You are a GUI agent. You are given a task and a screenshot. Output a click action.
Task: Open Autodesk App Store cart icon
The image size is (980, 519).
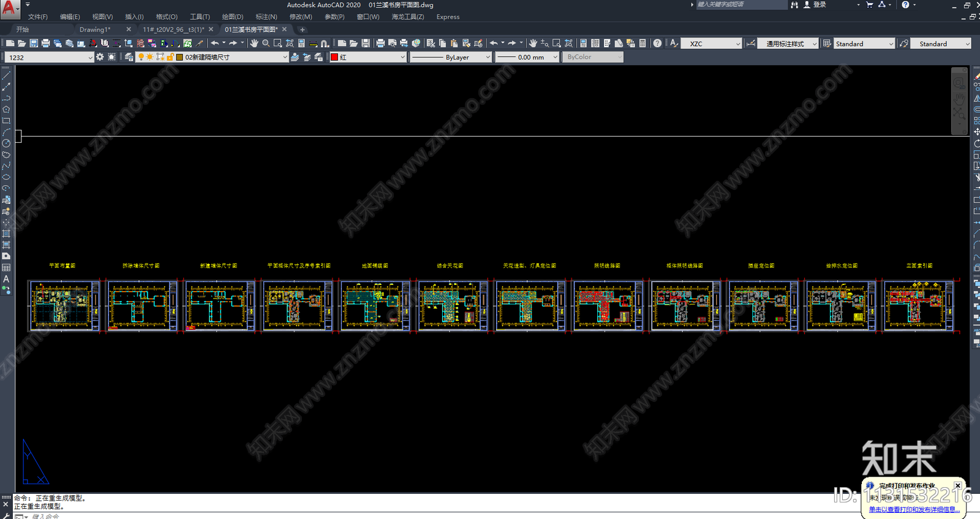coord(869,5)
